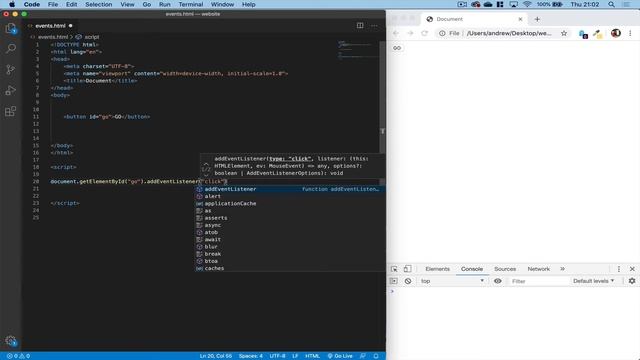Click the Chrome profile avatar
640x360 pixels.
[x=616, y=33]
